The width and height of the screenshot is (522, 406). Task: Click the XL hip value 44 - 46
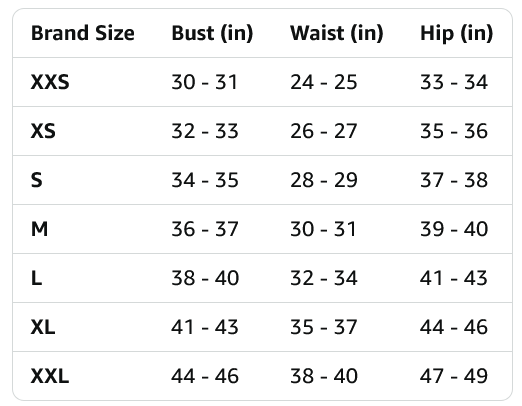454,327
